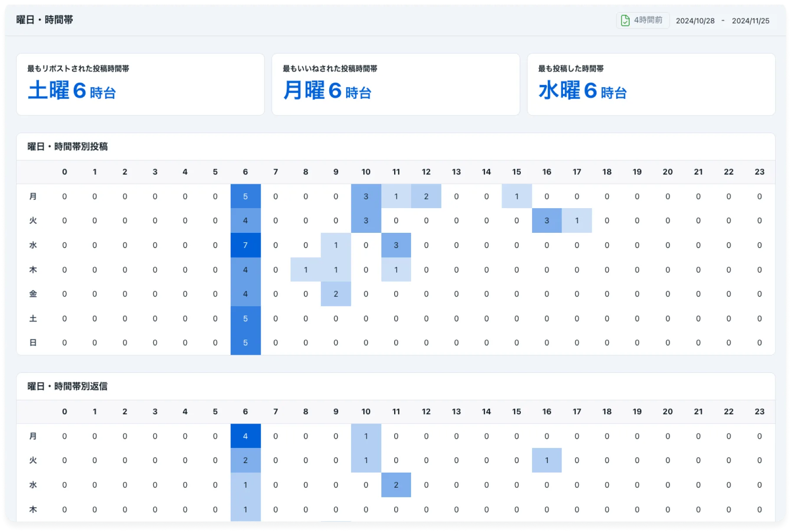Click 火 row label in replies table
The image size is (791, 532).
tap(33, 460)
